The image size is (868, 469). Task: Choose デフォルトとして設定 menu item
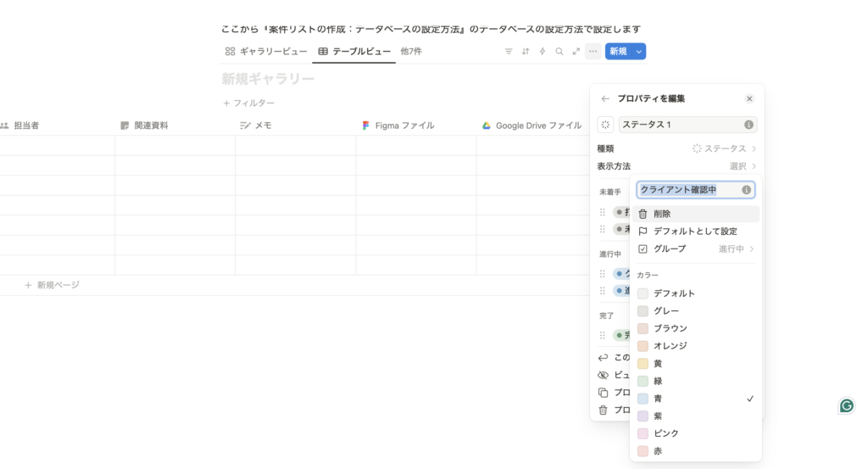point(695,231)
